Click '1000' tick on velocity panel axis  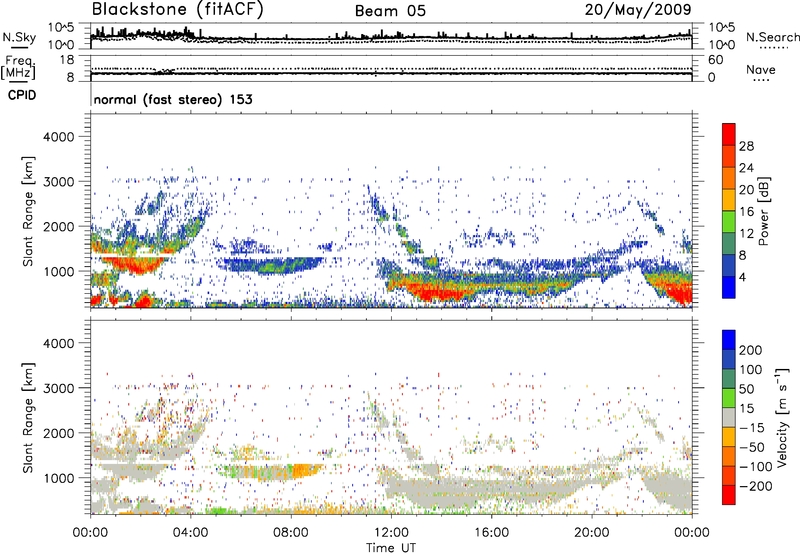[x=58, y=478]
